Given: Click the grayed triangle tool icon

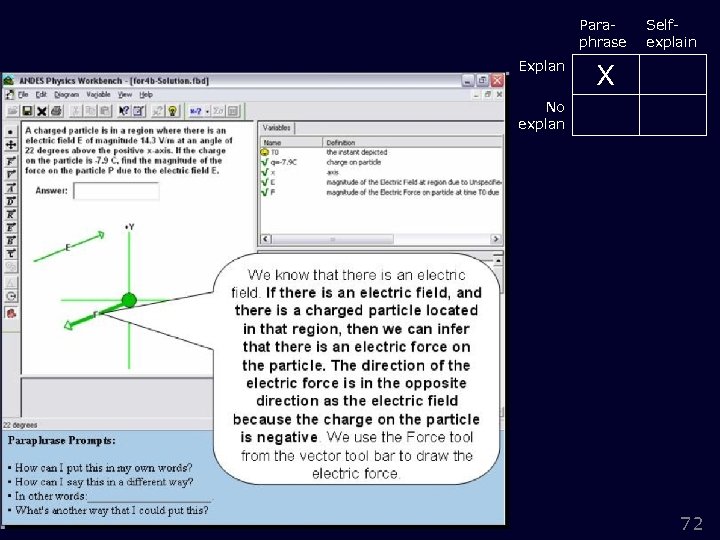Looking at the screenshot, I should pyautogui.click(x=11, y=283).
